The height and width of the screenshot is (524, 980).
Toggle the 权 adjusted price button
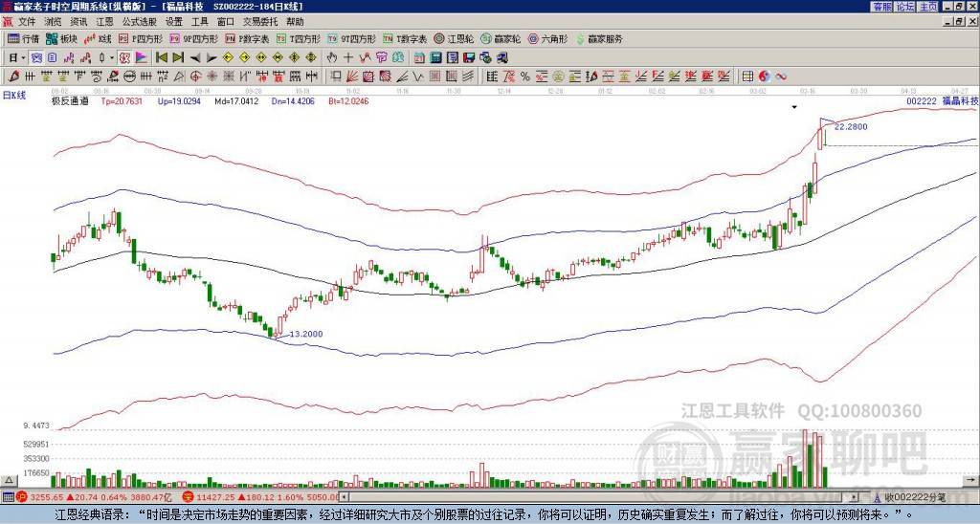tap(124, 58)
